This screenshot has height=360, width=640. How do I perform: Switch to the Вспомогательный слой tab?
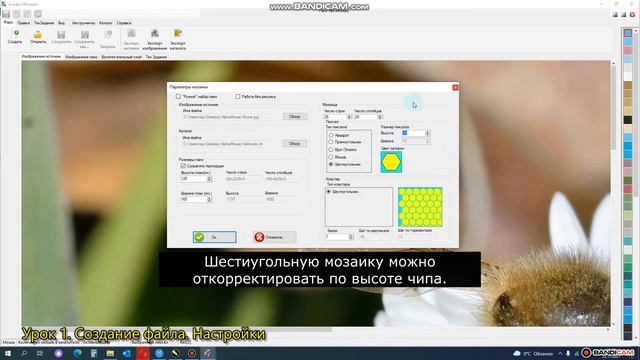[121, 57]
